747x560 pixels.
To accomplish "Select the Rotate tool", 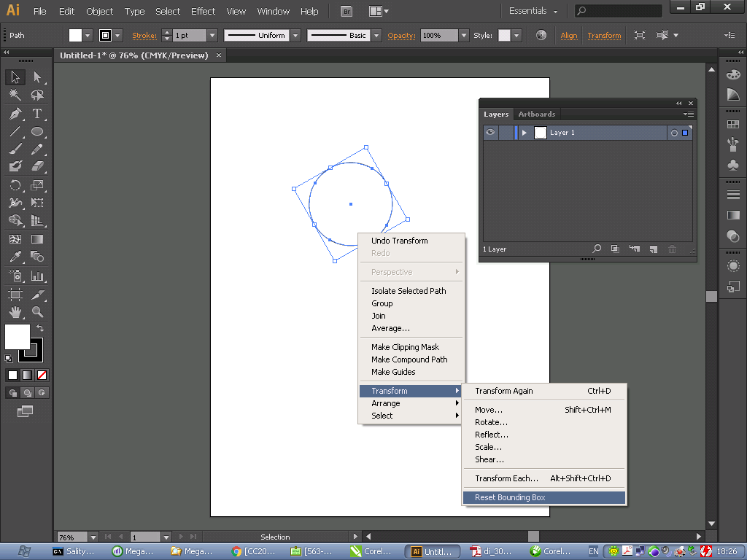I will click(x=15, y=184).
